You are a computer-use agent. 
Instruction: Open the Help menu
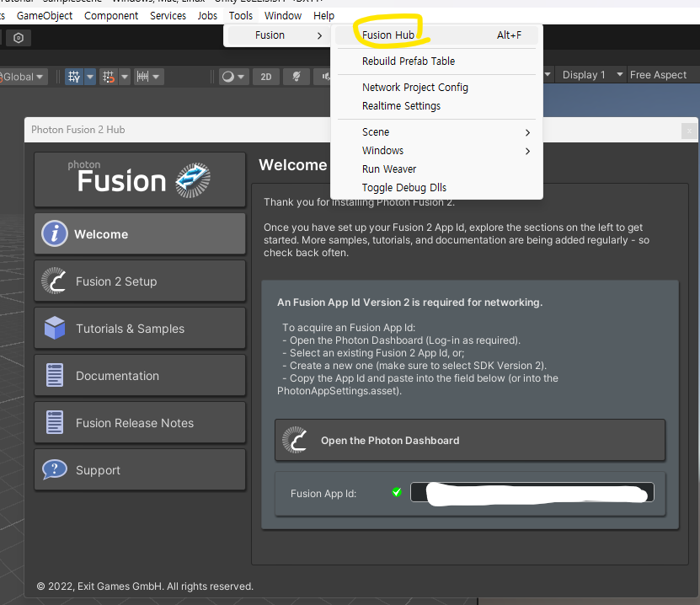(323, 16)
